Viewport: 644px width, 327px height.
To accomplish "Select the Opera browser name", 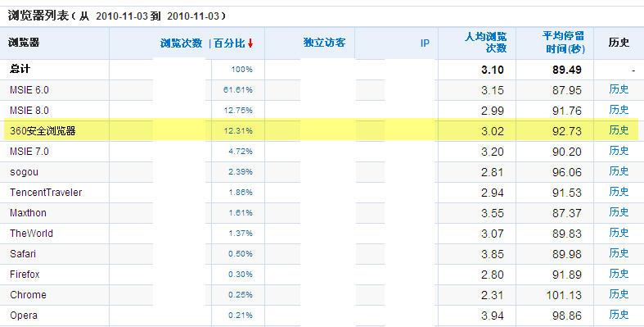I will (24, 316).
